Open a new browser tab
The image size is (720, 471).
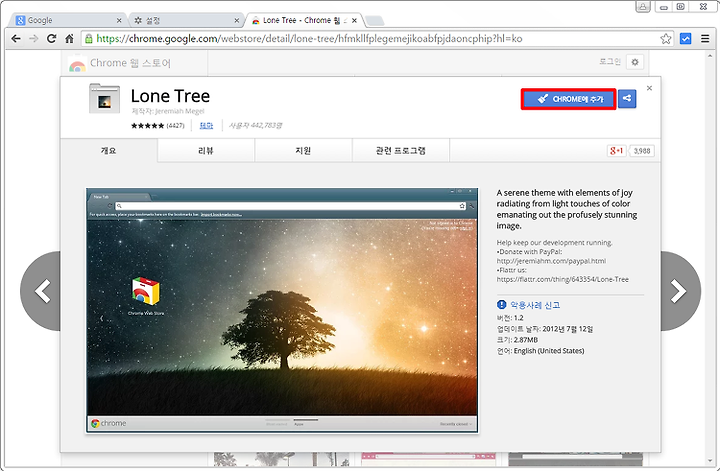pyautogui.click(x=374, y=21)
